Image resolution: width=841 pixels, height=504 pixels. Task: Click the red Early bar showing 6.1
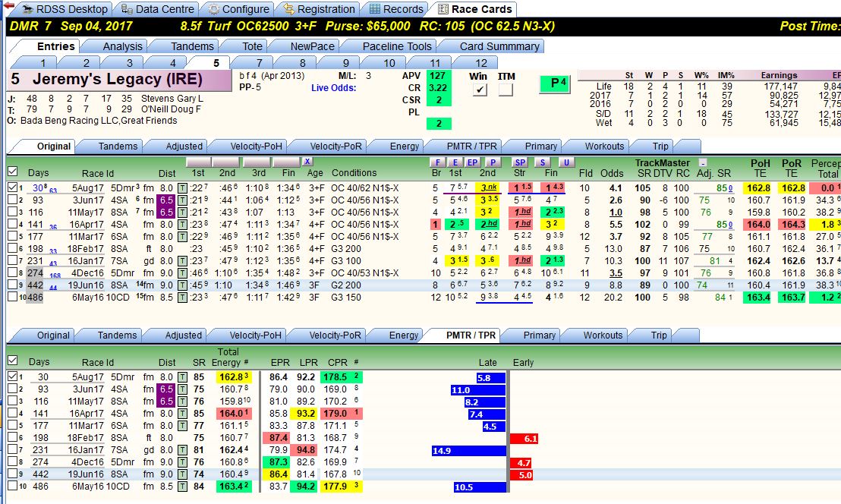click(x=524, y=438)
